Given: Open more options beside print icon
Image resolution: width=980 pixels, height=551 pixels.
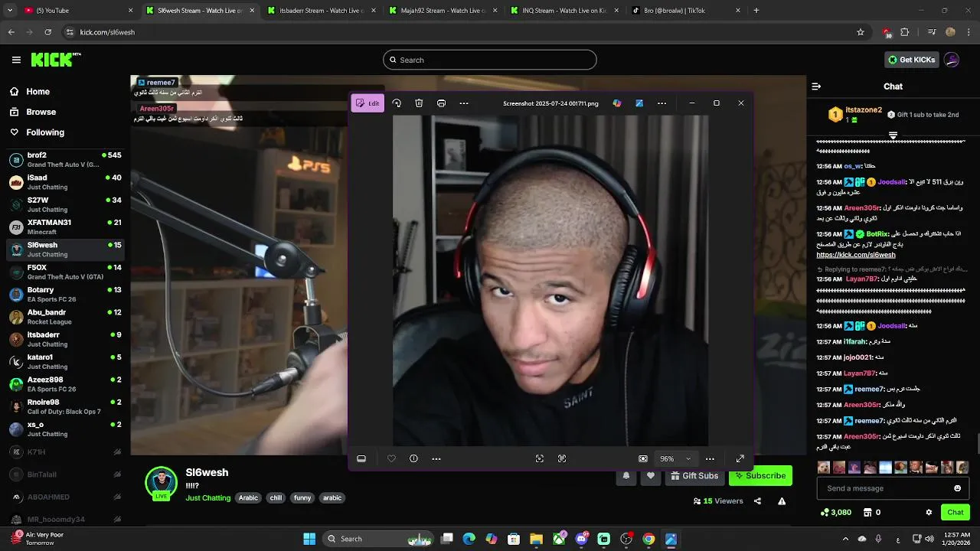Looking at the screenshot, I should pyautogui.click(x=464, y=103).
